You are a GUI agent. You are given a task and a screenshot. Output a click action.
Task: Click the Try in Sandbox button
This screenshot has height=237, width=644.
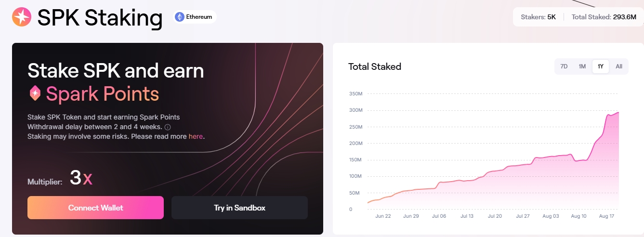239,208
